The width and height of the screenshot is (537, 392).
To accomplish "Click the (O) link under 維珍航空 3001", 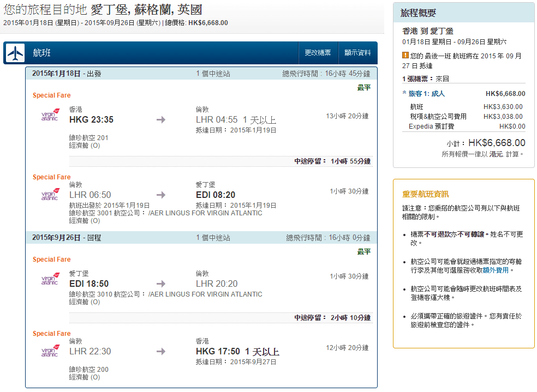I will click(x=95, y=221).
